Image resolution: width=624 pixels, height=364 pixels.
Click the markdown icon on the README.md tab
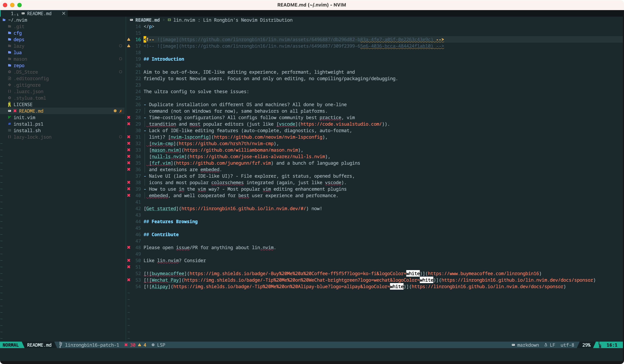pos(23,14)
